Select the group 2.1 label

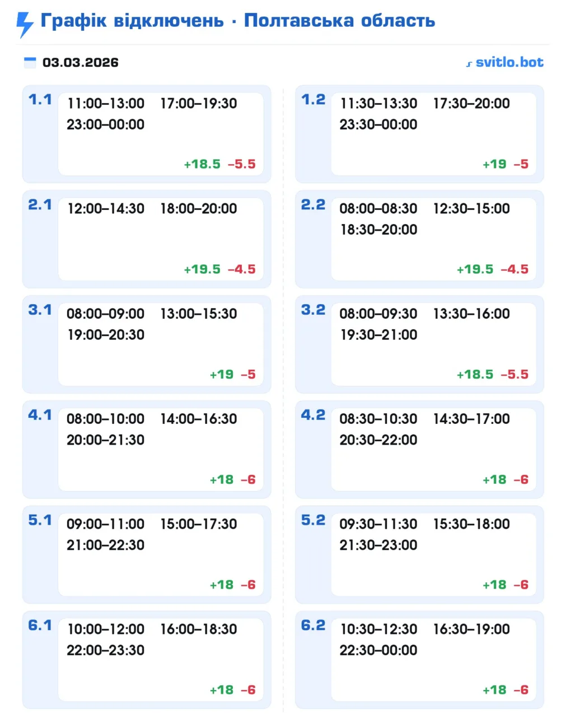(40, 205)
